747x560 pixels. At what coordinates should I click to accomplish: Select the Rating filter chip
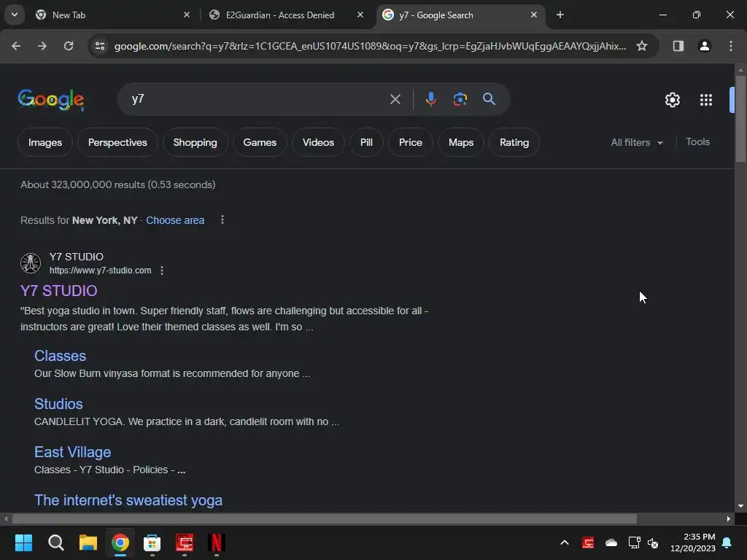[514, 142]
